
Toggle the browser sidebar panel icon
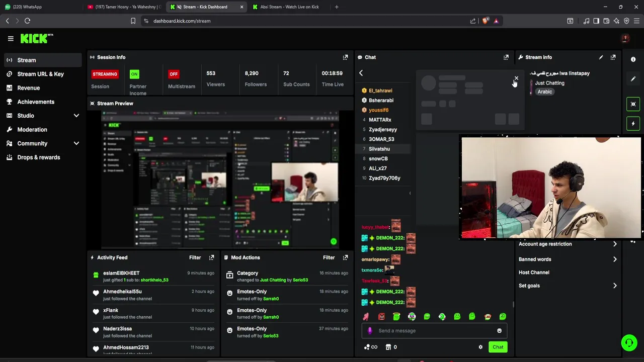coord(596,21)
